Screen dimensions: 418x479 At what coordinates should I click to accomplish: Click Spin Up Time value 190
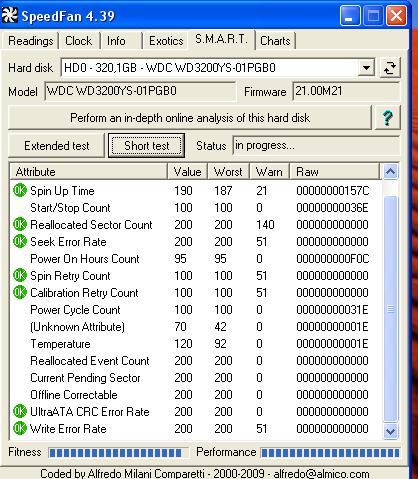click(x=183, y=191)
